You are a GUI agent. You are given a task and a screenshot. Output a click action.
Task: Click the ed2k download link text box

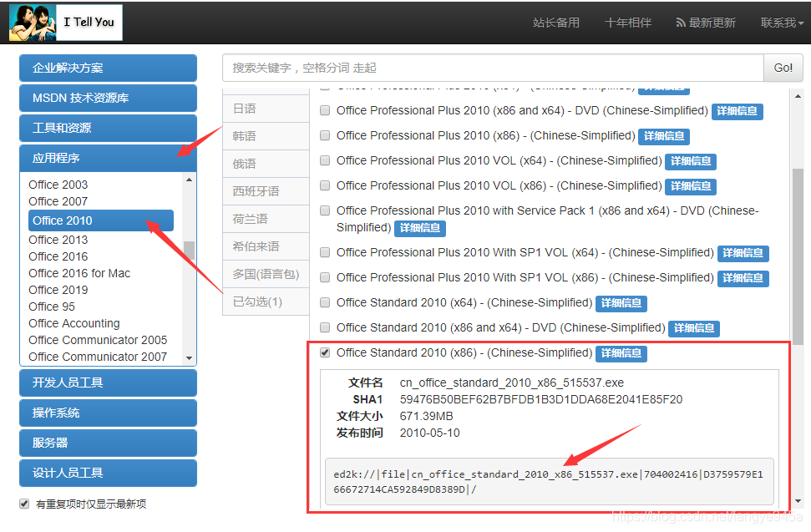(x=550, y=481)
